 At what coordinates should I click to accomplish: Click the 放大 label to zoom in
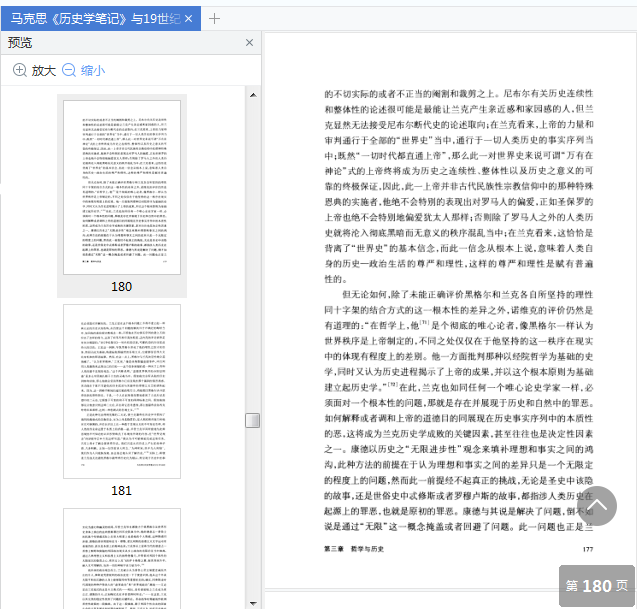[x=43, y=71]
